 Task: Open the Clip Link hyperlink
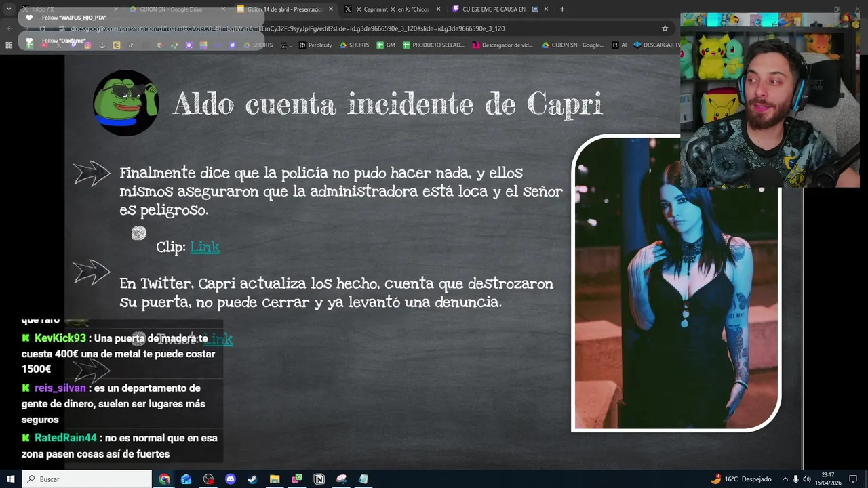205,247
